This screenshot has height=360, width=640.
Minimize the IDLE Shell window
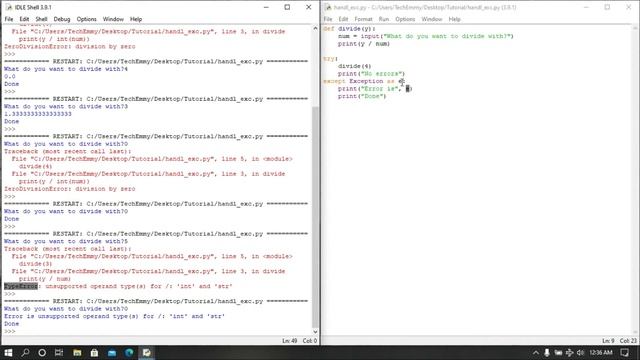pyautogui.click(x=266, y=7)
